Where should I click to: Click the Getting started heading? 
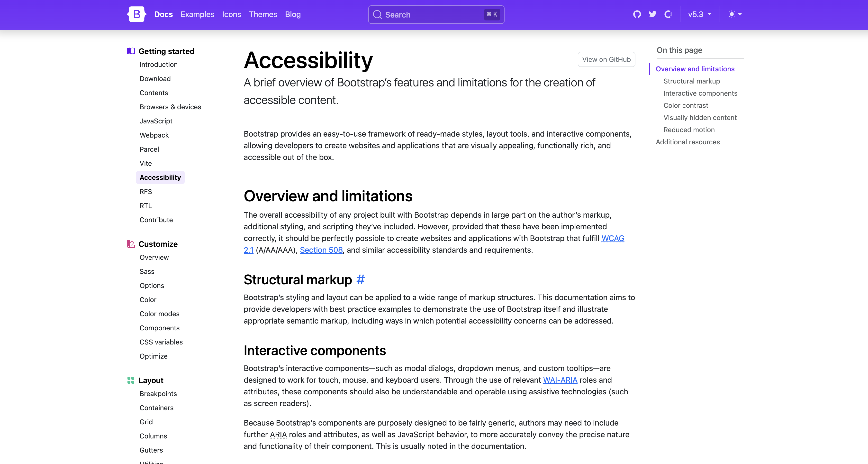[166, 51]
